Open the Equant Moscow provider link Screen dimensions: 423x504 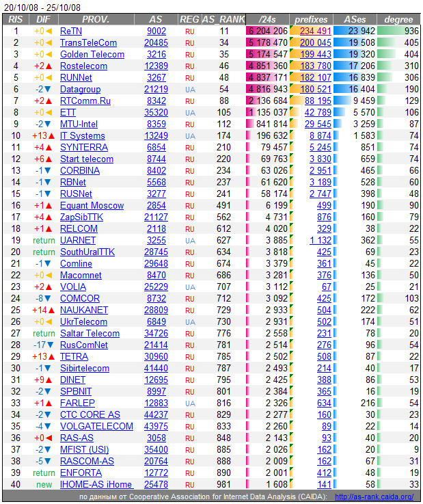click(92, 205)
